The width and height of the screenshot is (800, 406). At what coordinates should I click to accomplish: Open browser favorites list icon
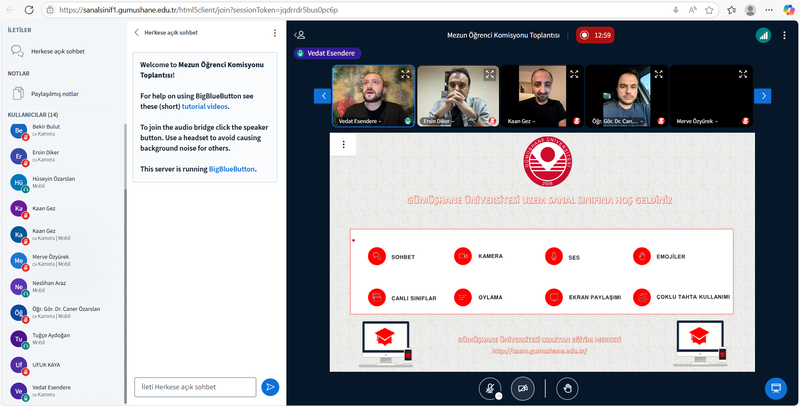[732, 10]
